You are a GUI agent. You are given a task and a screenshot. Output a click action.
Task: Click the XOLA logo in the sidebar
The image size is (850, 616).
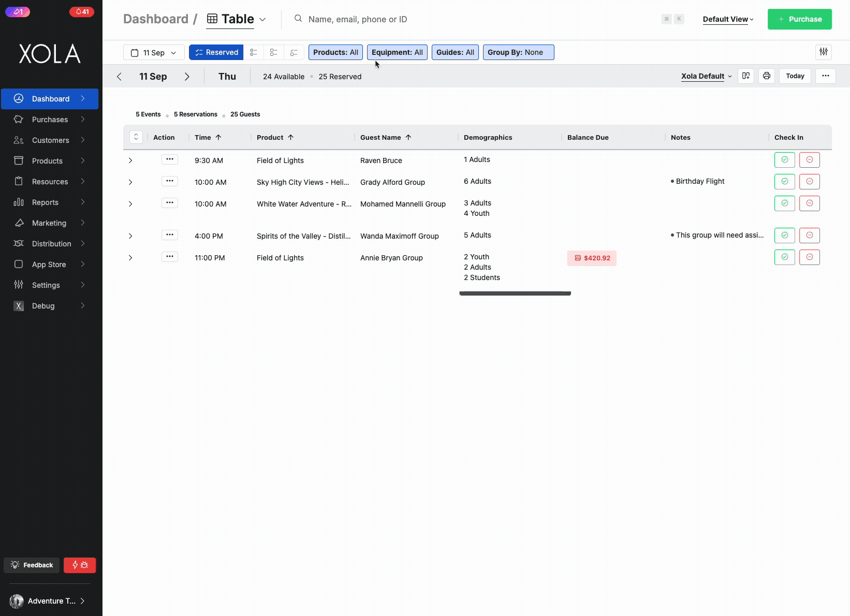pos(49,53)
